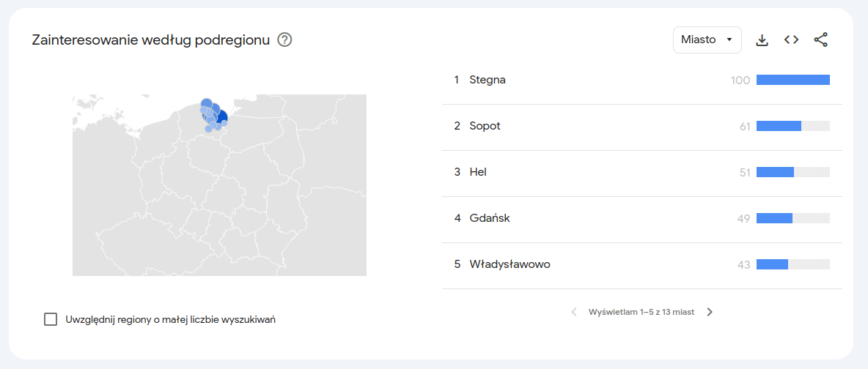Click the Stegna interest bar
The image size is (868, 369).
coord(792,81)
